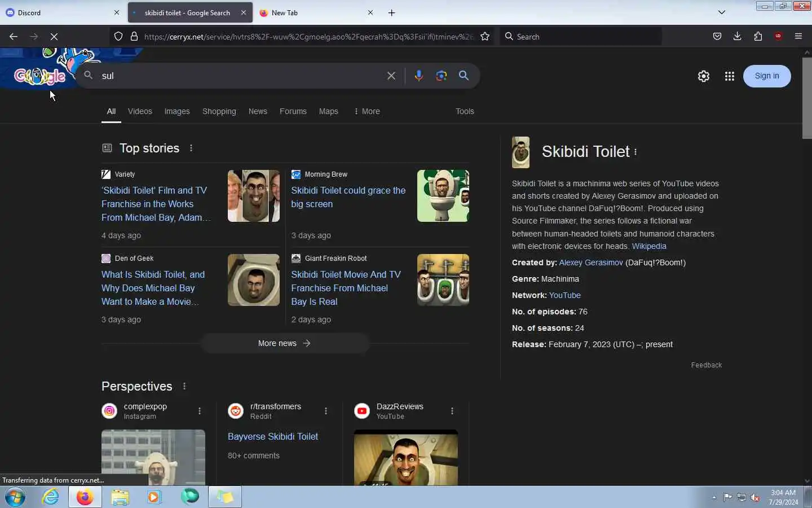This screenshot has height=508, width=812.
Task: Open options dots for DazzReviews card
Action: pos(452,411)
